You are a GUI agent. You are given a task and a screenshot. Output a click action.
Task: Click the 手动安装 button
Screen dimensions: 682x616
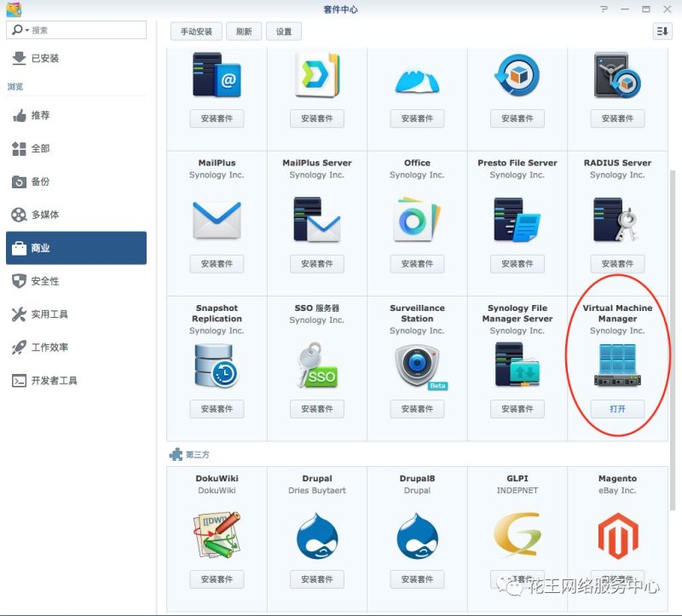point(196,32)
